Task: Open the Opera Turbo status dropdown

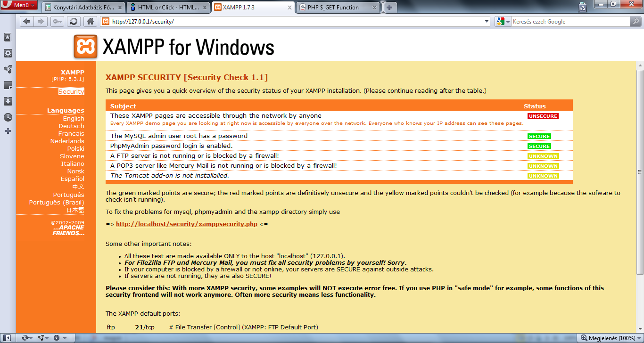Action: click(x=59, y=338)
